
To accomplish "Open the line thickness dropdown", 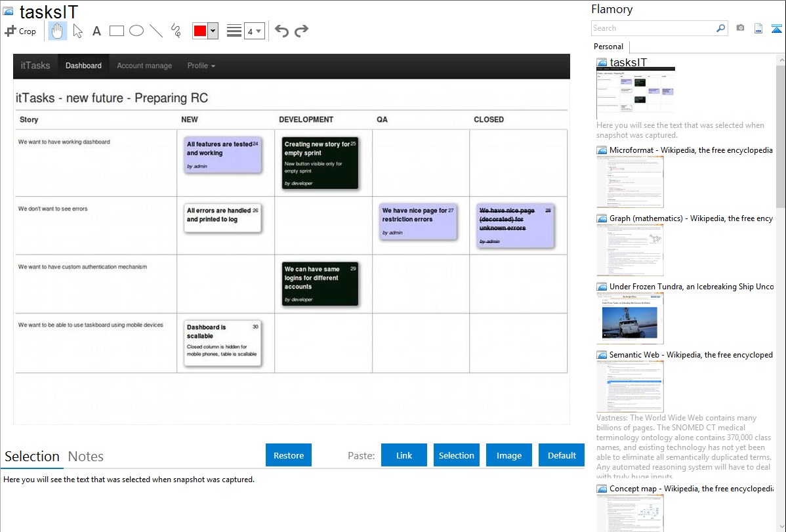I will click(255, 31).
